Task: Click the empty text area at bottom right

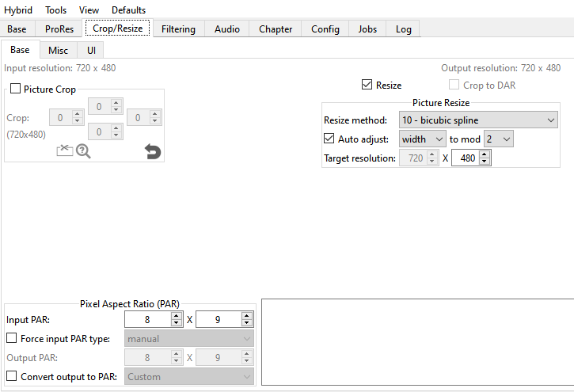Action: (x=417, y=342)
